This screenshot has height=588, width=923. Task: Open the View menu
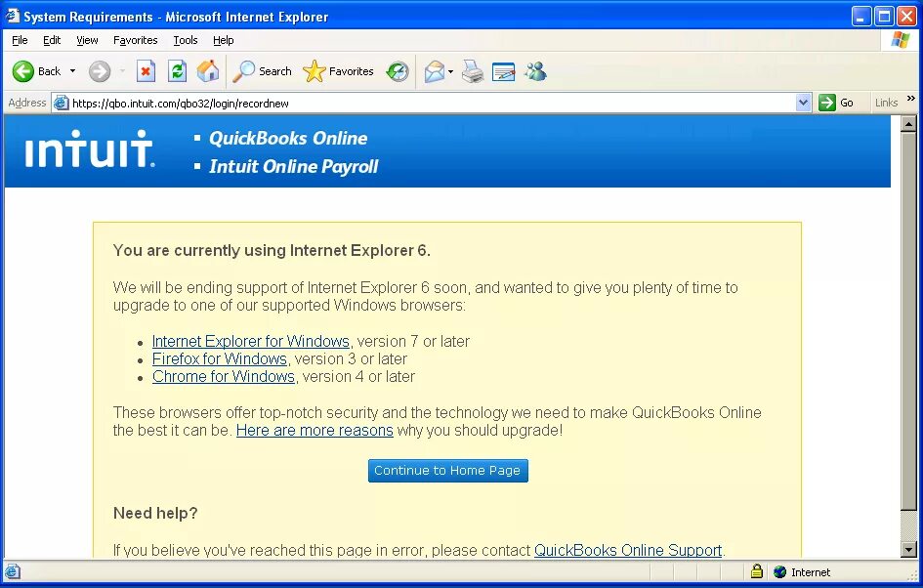87,40
